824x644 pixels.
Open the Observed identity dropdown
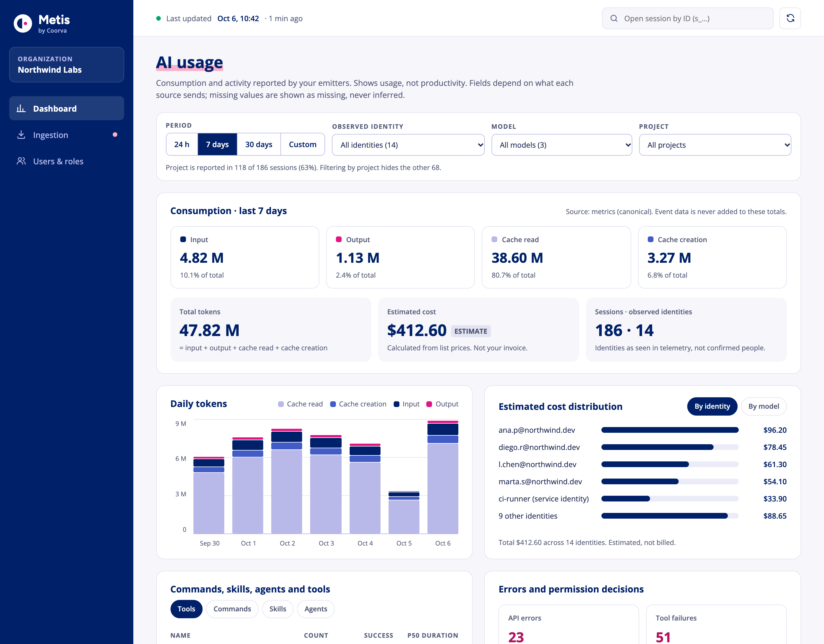(408, 145)
